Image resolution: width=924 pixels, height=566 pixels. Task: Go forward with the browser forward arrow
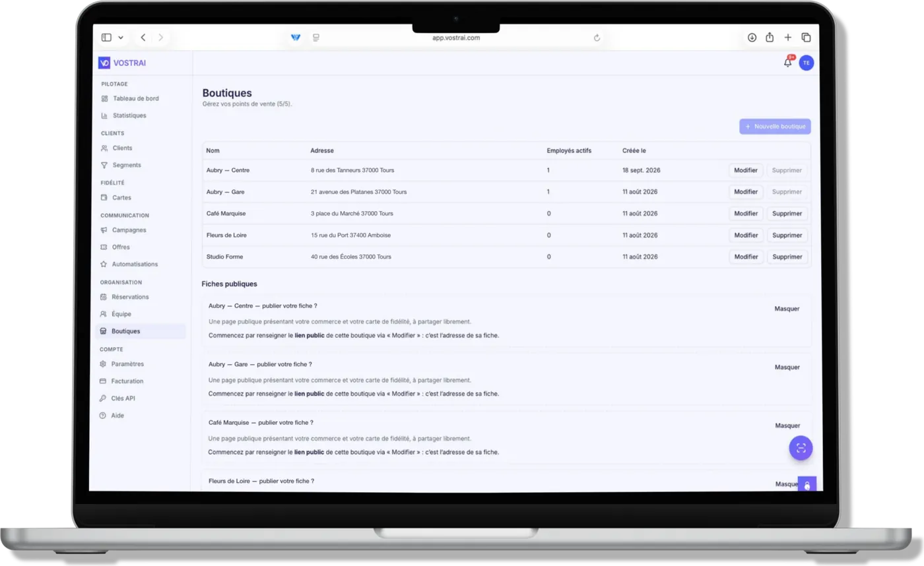(x=160, y=38)
